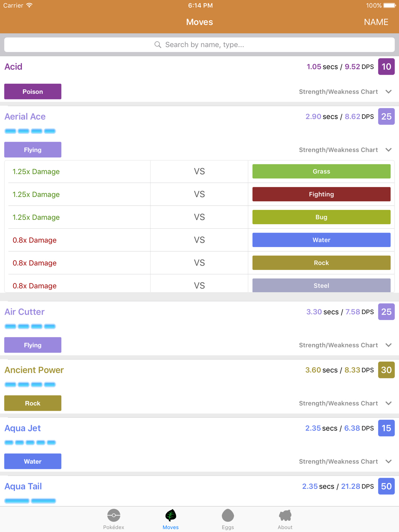
Task: Expand Ancient Power Strength/Weakness Chart
Action: click(389, 403)
